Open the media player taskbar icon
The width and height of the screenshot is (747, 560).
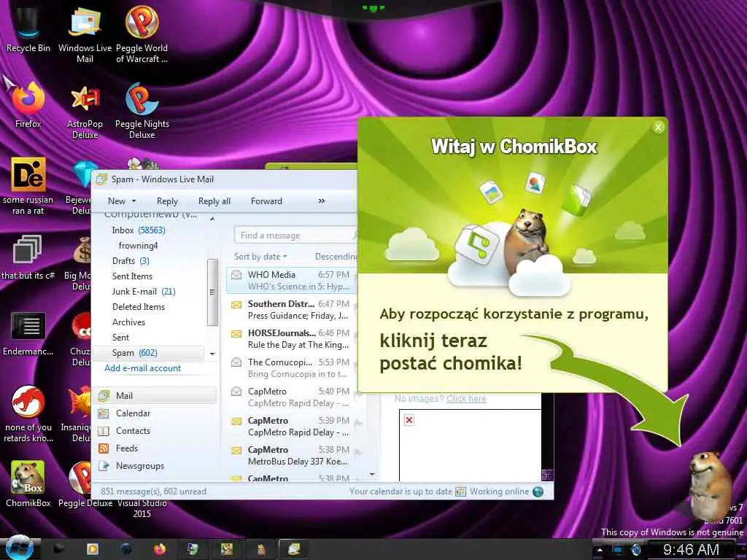pyautogui.click(x=93, y=549)
